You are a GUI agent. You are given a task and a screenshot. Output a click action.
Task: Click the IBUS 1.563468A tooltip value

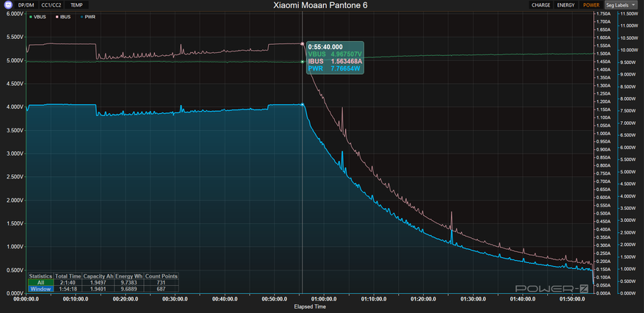(335, 61)
